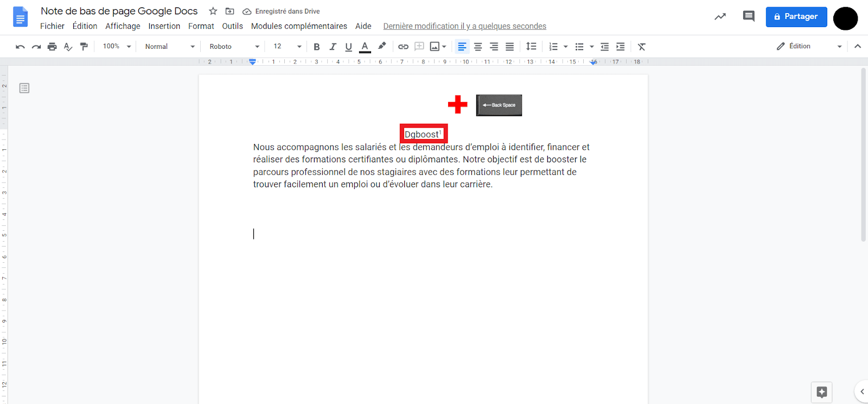Place cursor in Dgboost heading text
This screenshot has height=404, width=868.
[422, 135]
